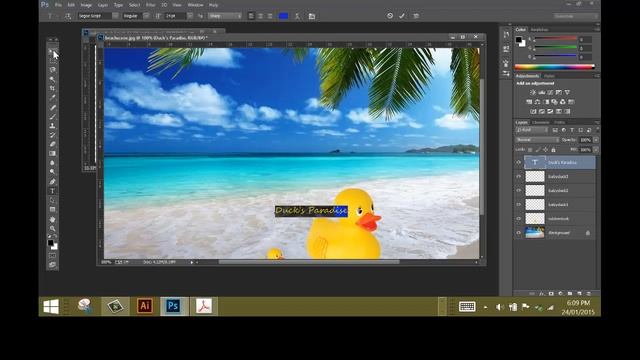Toggle text orientation in options bar
Screen dimensions: 640x360
coord(68,16)
